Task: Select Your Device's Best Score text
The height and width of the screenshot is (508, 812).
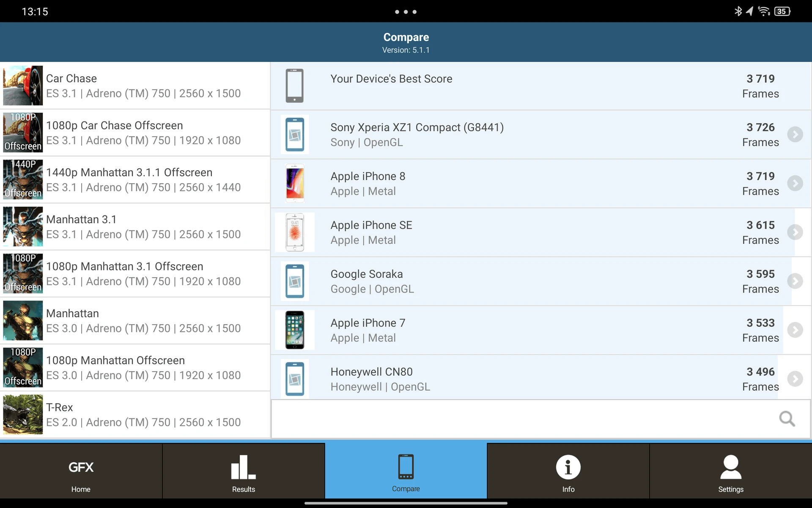Action: 391,79
